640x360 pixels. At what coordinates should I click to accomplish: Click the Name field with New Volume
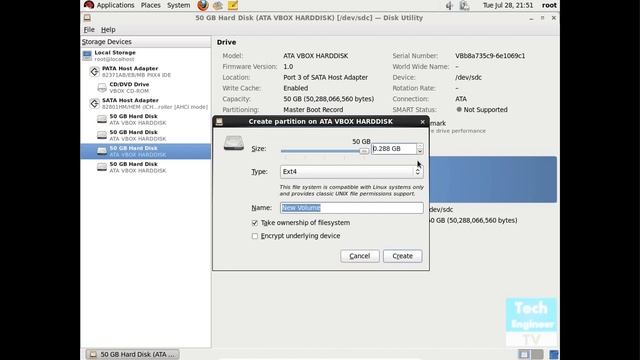pyautogui.click(x=351, y=208)
